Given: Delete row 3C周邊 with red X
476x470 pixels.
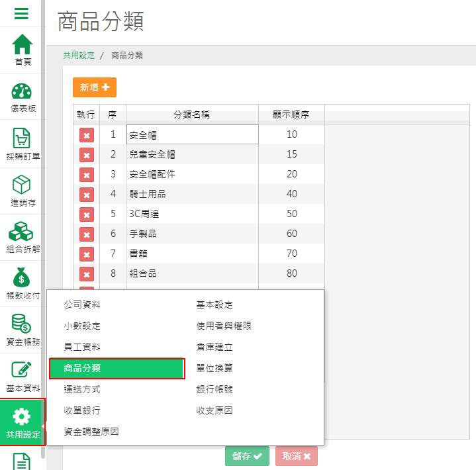Looking at the screenshot, I should coord(87,214).
